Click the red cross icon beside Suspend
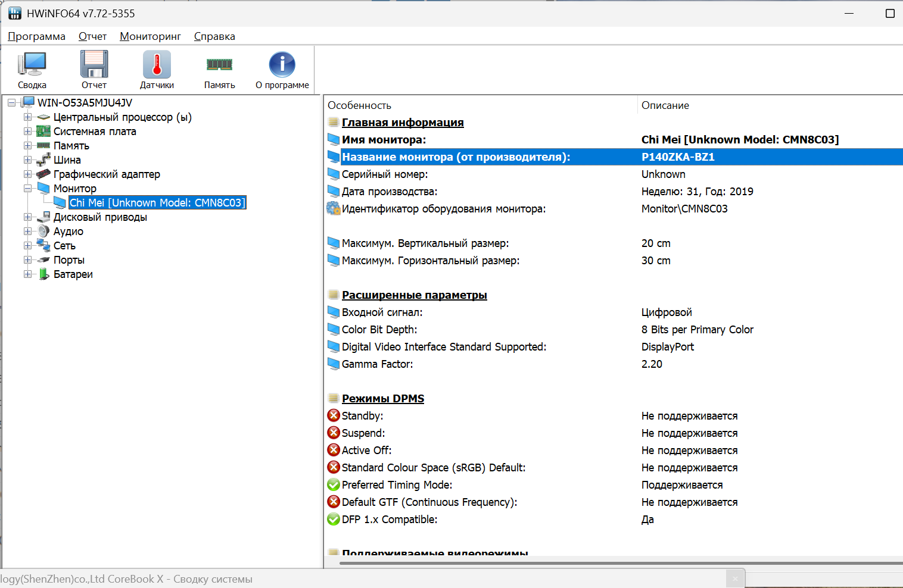This screenshot has height=588, width=903. click(x=334, y=433)
